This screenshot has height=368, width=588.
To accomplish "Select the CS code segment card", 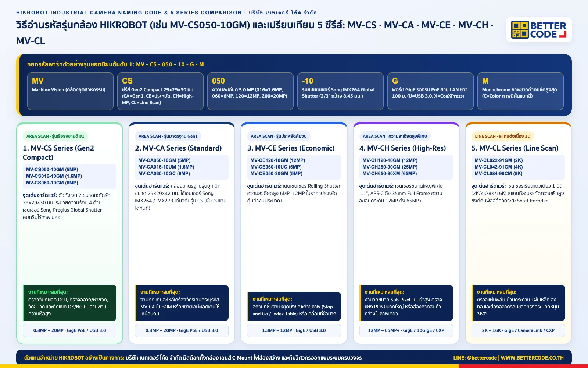I will [x=160, y=91].
